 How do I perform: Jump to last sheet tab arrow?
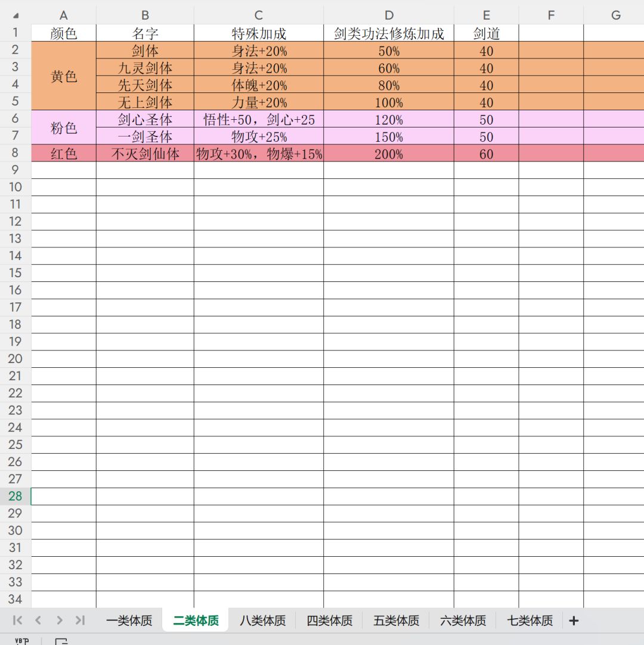click(x=80, y=620)
